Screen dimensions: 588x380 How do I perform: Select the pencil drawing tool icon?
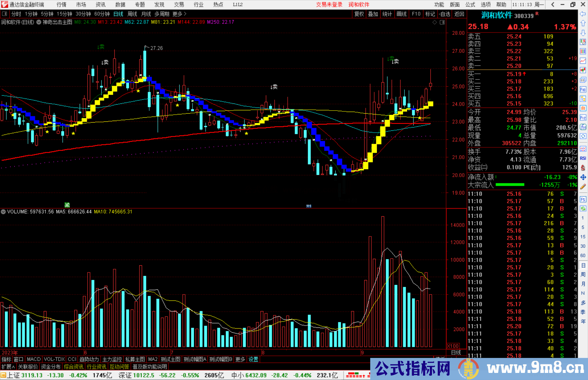click(583, 187)
